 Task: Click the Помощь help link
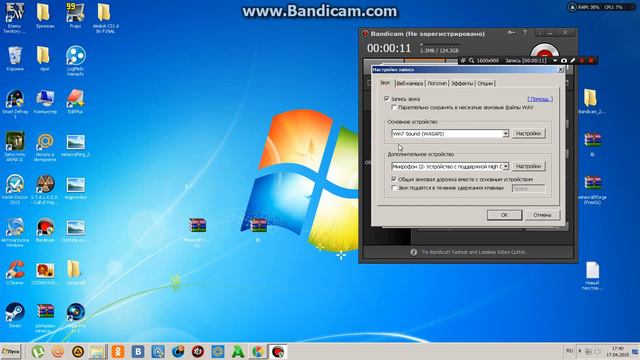540,99
